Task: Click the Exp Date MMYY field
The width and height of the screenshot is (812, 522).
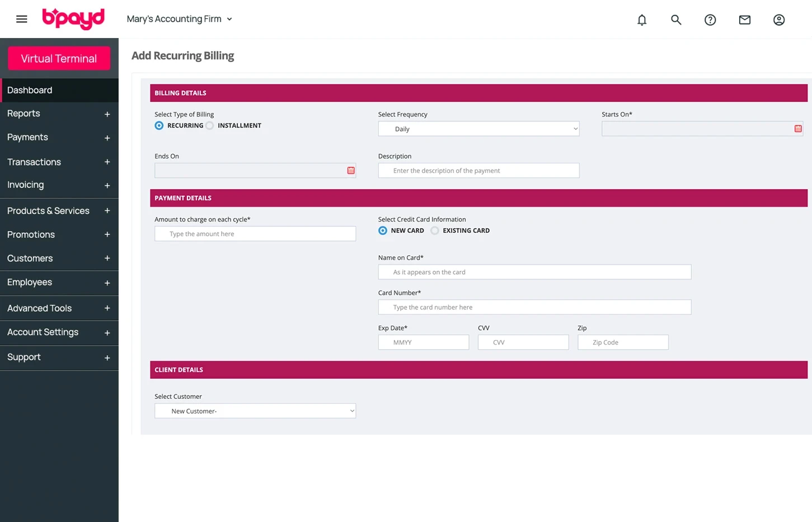Action: [424, 342]
